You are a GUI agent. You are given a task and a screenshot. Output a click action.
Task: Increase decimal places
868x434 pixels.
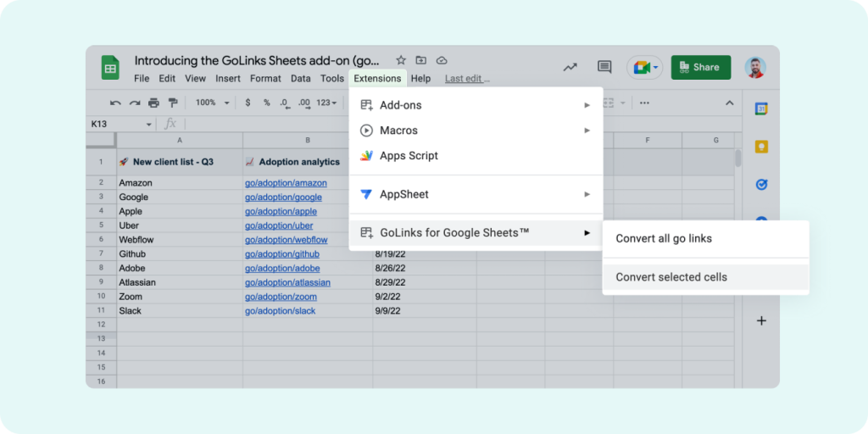[304, 103]
